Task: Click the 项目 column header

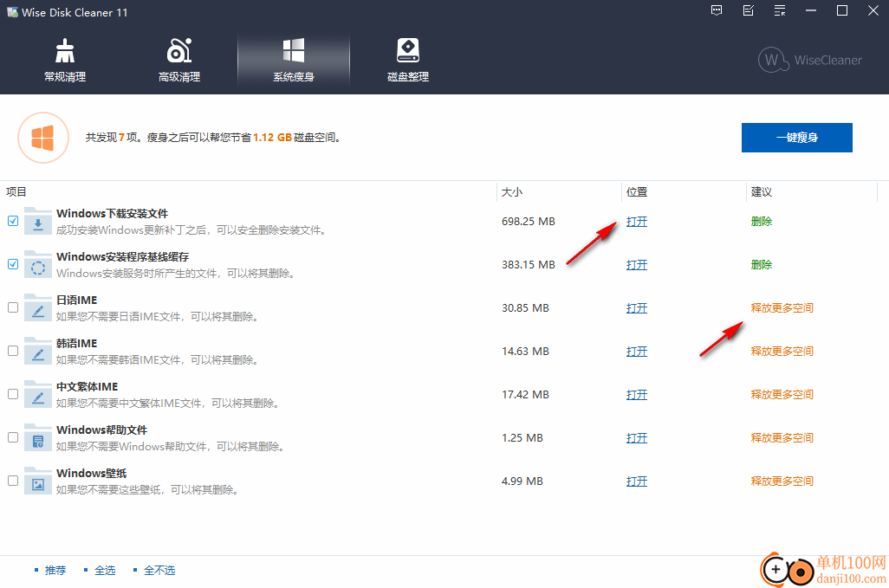Action: coord(16,192)
